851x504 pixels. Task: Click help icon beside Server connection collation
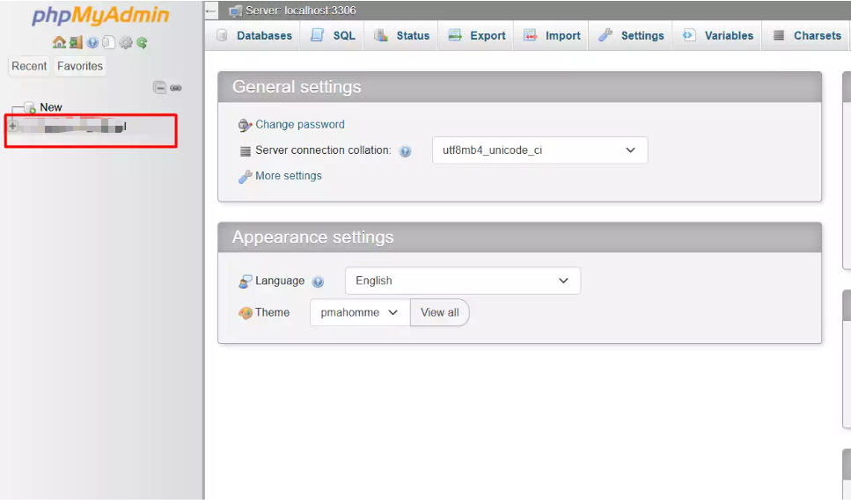(405, 151)
